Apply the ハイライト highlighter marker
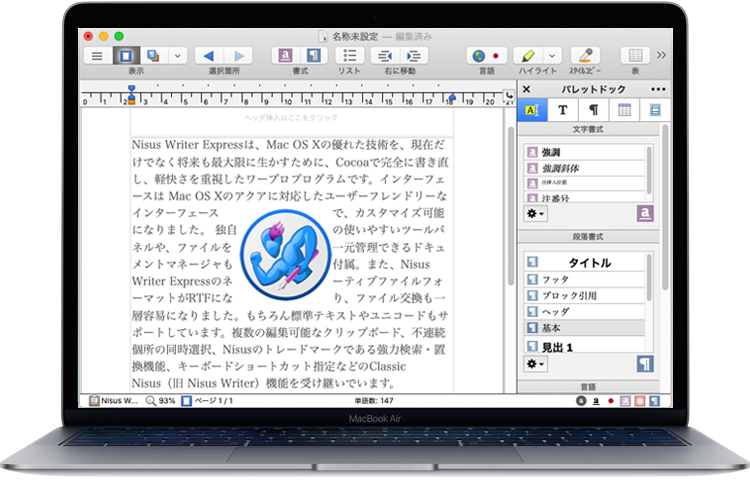750x485 pixels. pyautogui.click(x=528, y=56)
